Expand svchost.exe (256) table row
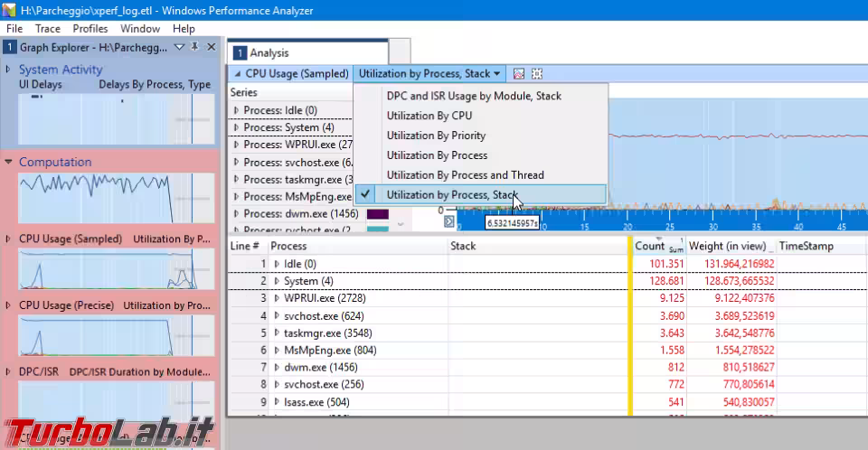 click(277, 385)
